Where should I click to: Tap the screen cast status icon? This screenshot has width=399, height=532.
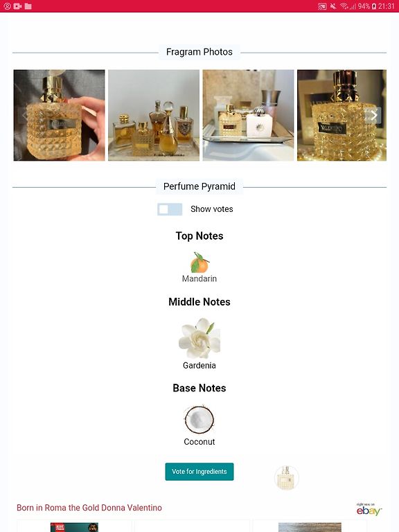[x=322, y=6]
